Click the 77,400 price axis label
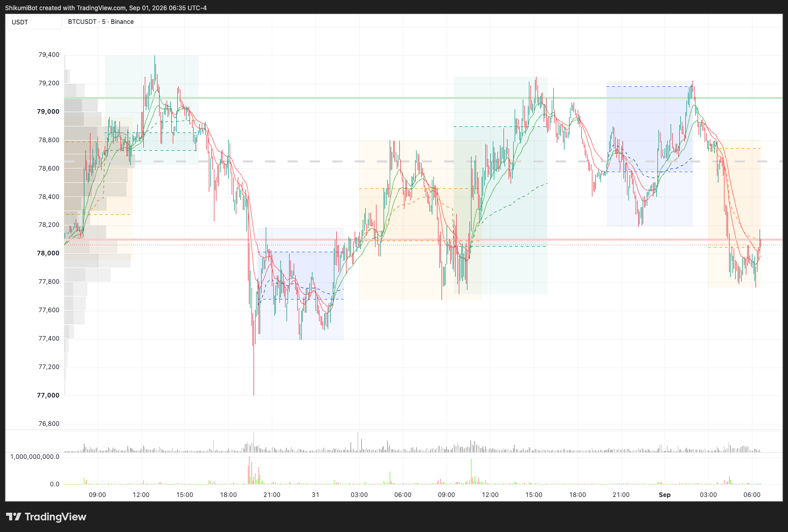Screen dimensions: 788x532 49,339
